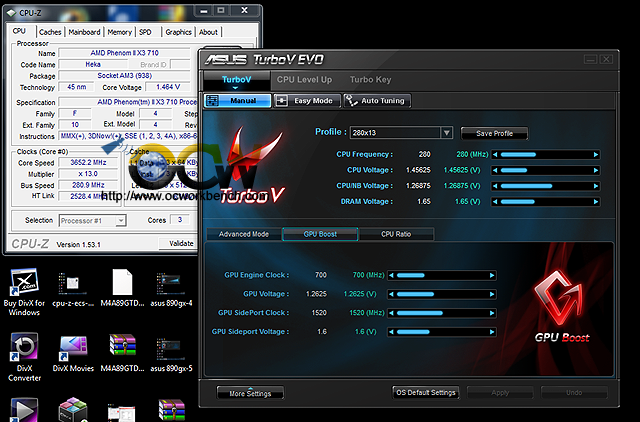Decrease CPU/NB Voltage with left arrow
This screenshot has width=640, height=422.
pos(496,186)
